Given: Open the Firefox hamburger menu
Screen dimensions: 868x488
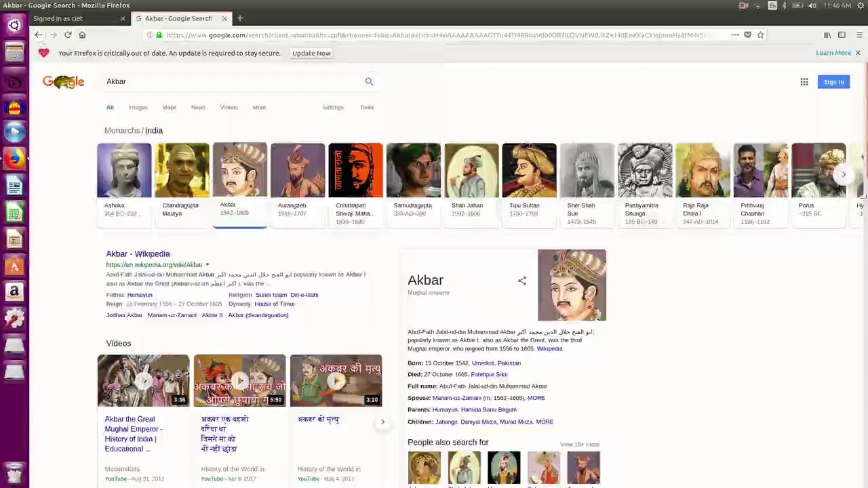Looking at the screenshot, I should 859,35.
